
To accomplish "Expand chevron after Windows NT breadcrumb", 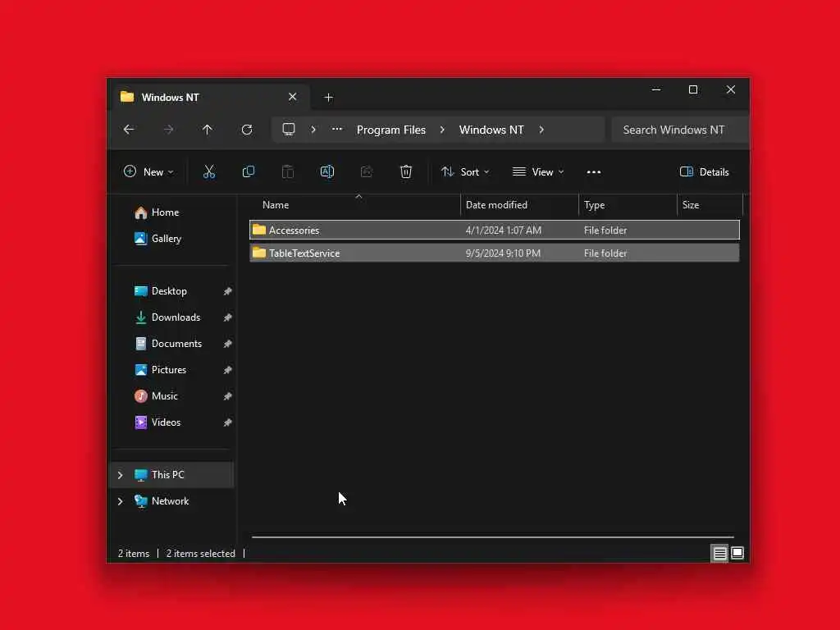I will point(541,130).
